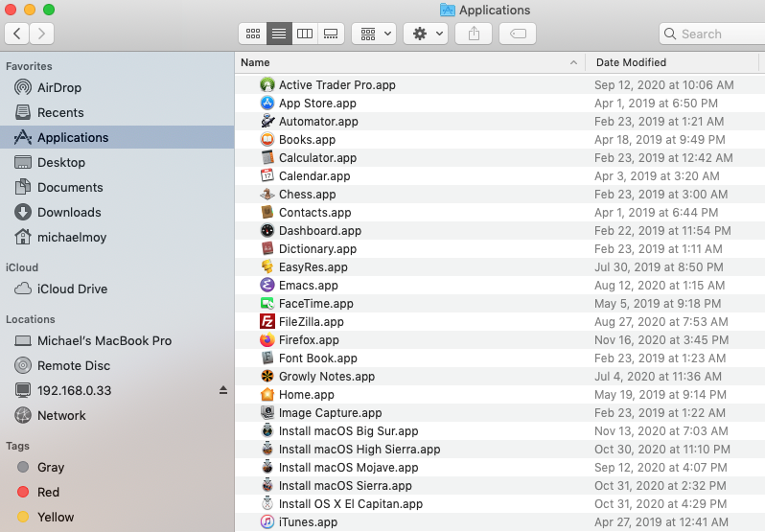Image resolution: width=765 pixels, height=532 pixels.
Task: Select the Chess.app icon
Action: pyautogui.click(x=267, y=194)
